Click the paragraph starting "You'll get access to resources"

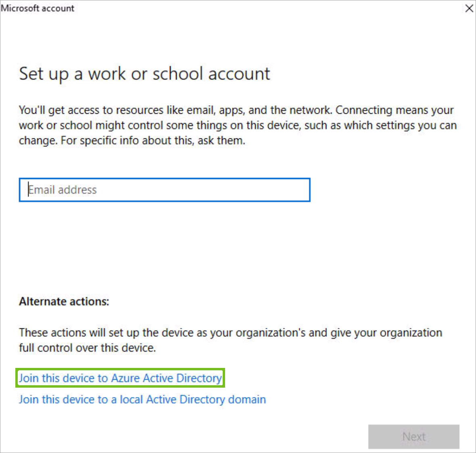point(238,125)
